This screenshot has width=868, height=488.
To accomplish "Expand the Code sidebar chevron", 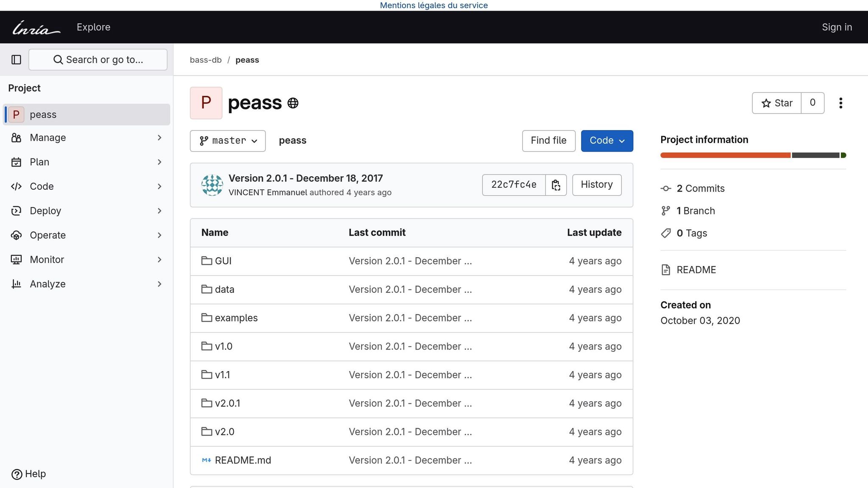I will point(159,186).
